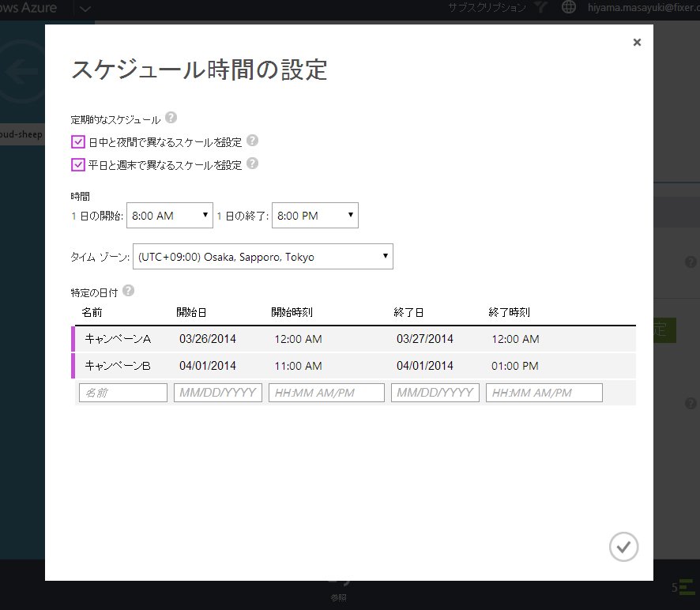
Task: Select the キャンペーンA row name
Action: tap(118, 339)
